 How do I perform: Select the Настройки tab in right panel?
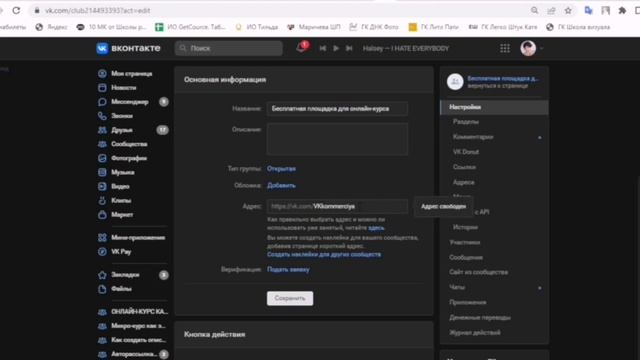coord(494,107)
